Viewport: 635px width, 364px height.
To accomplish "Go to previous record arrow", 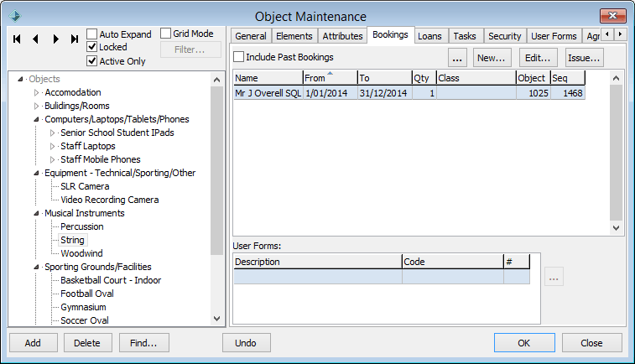I will click(35, 39).
